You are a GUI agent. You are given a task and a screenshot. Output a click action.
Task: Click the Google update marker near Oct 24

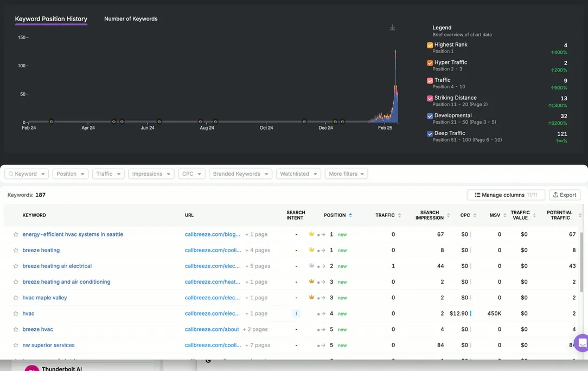click(304, 121)
